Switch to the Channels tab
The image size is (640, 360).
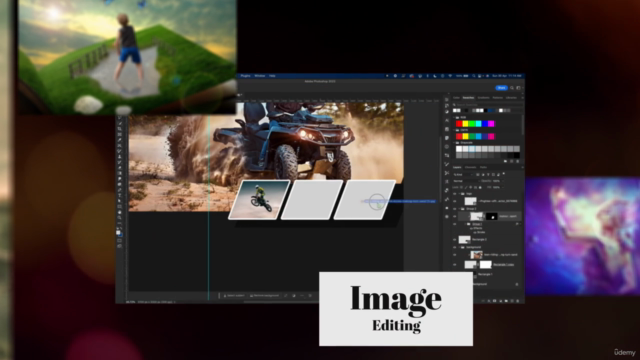470,167
